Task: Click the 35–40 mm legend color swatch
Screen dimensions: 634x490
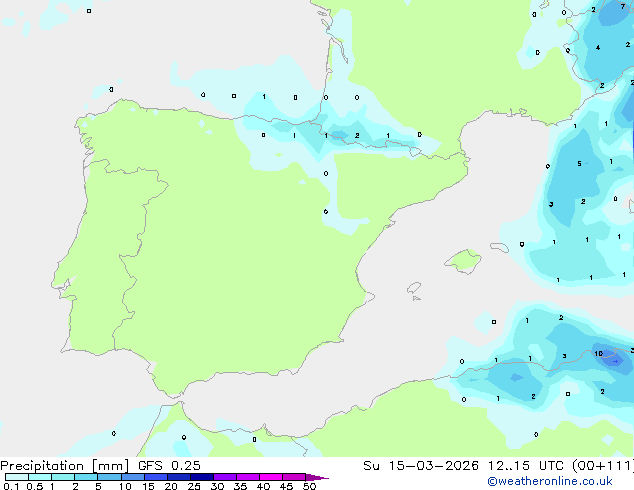Action: point(248,477)
